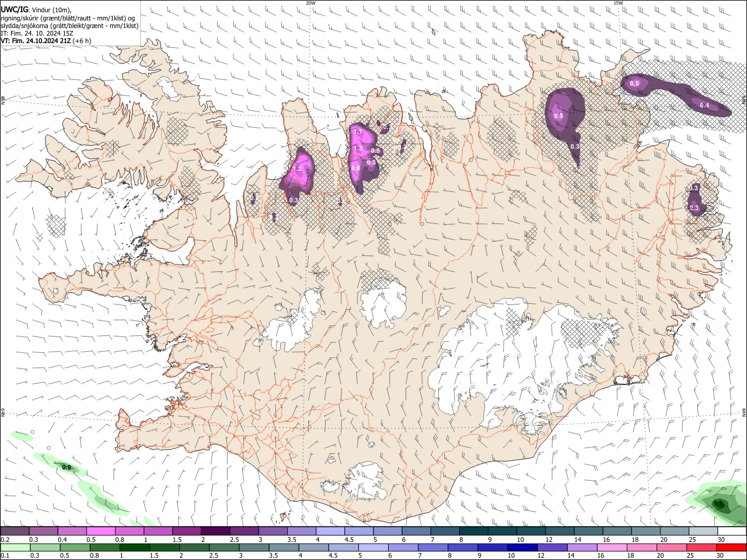Click the palest green 0.1 swatch in rain legend

click(15, 547)
